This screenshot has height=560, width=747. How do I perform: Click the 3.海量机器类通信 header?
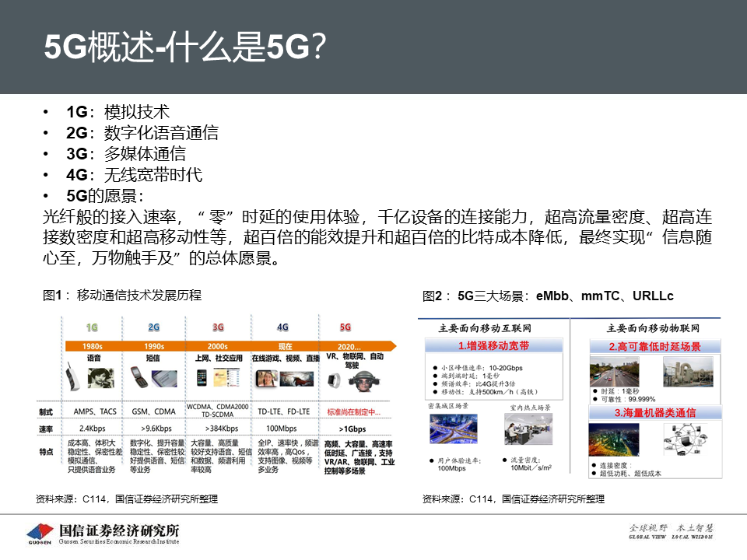(x=655, y=412)
